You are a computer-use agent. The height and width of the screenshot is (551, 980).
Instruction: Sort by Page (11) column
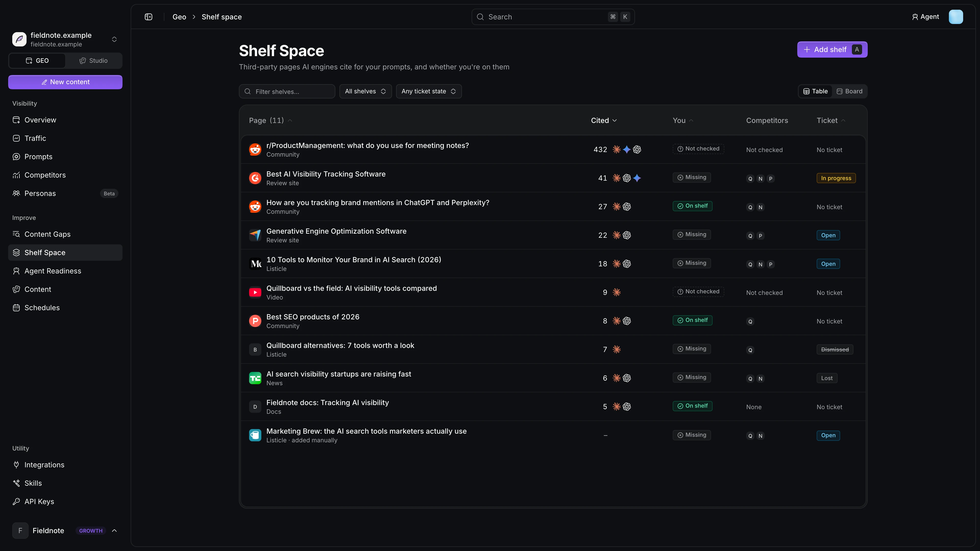[270, 121]
